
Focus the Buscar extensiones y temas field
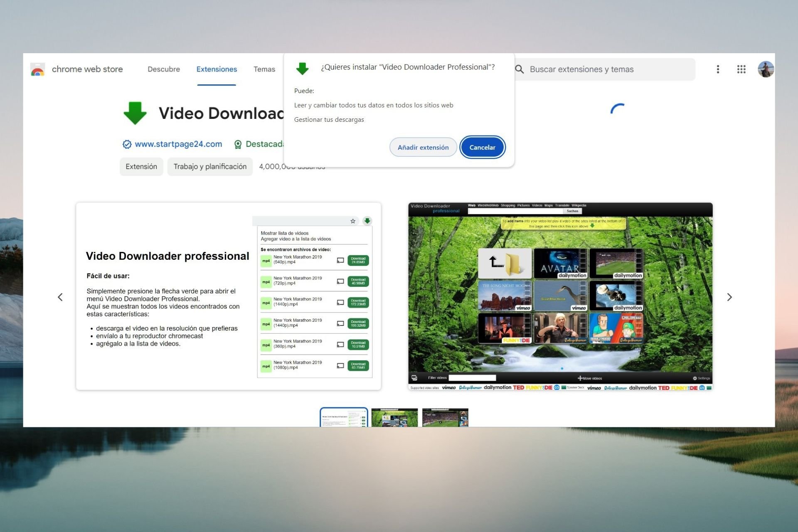(605, 69)
